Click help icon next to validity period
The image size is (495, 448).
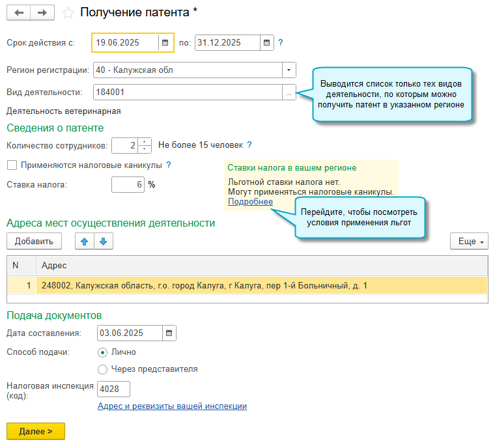(x=281, y=43)
